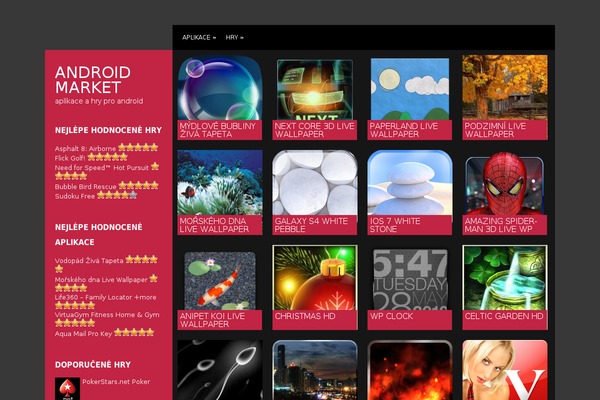Open the Mořského dna coral reef icon
Viewport: 600px width, 400px height.
(220, 182)
